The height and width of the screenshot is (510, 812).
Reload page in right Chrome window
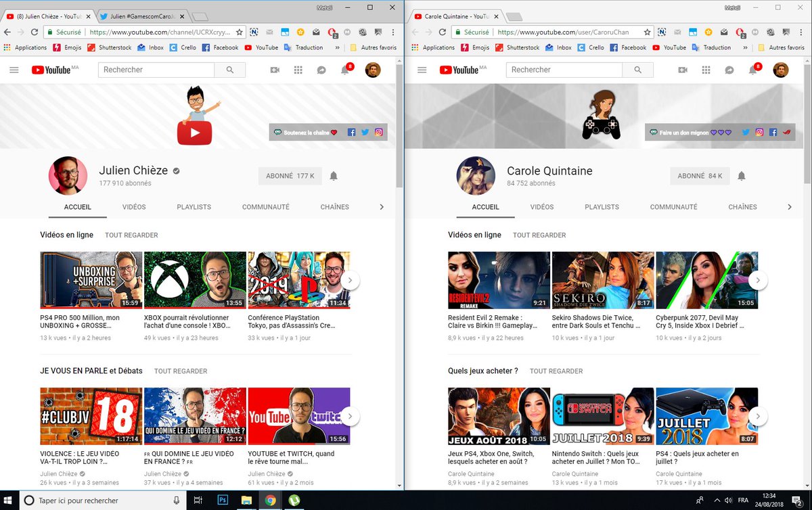442,32
